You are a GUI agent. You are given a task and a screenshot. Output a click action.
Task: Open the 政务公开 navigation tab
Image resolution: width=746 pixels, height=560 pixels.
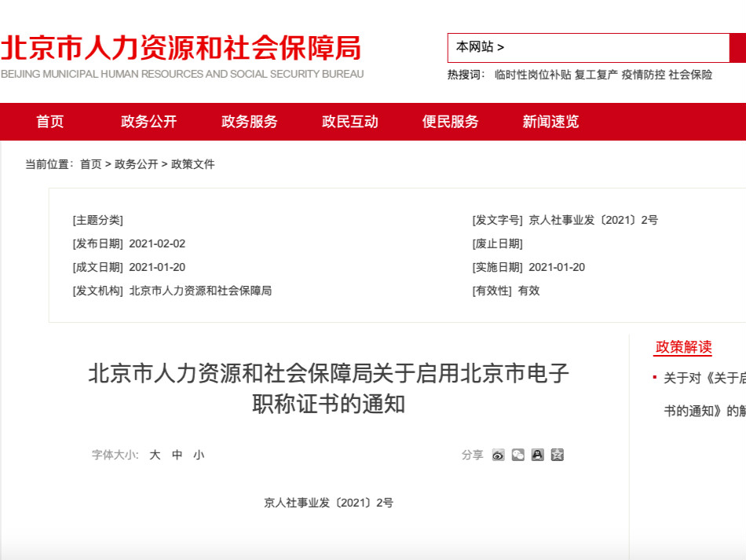tap(149, 122)
